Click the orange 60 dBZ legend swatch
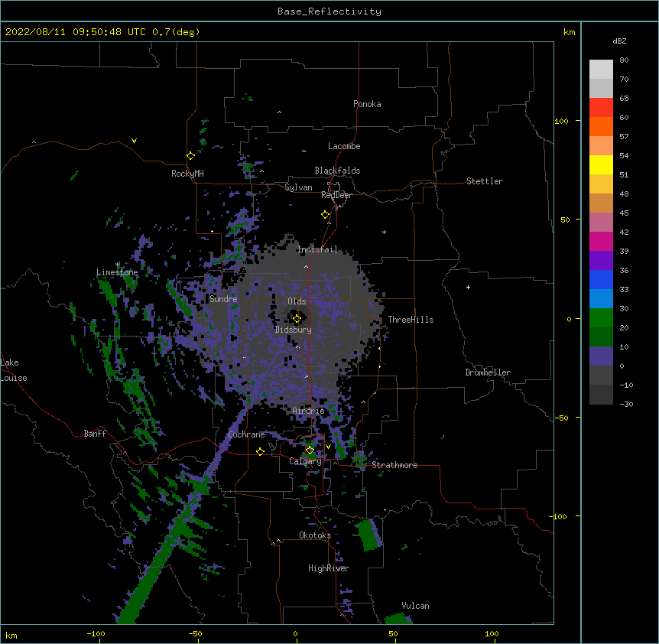 point(601,126)
